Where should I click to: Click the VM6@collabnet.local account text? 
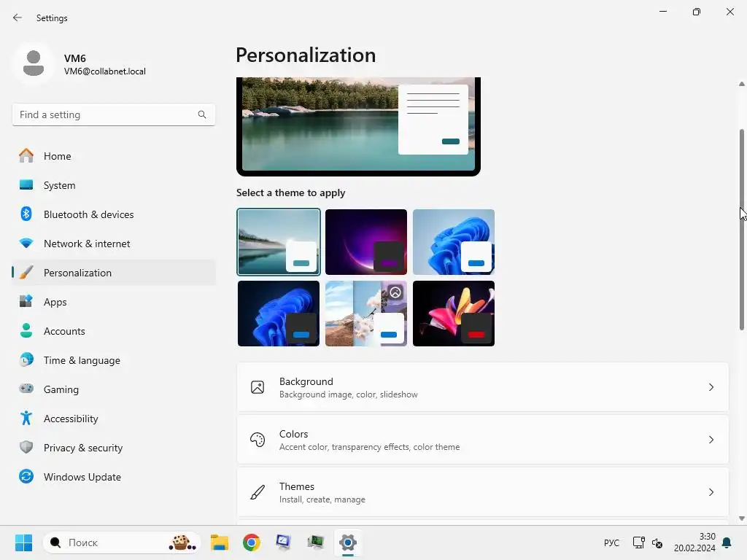pyautogui.click(x=105, y=71)
